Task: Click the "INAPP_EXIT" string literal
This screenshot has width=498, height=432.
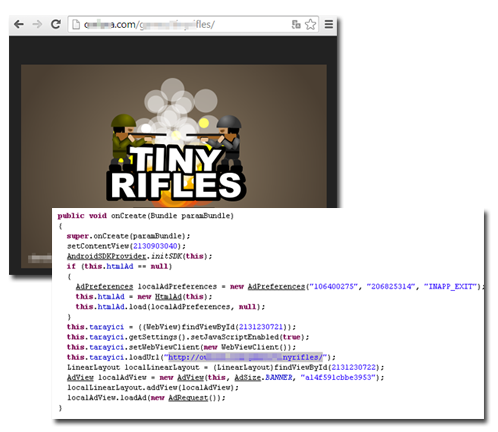Action: click(450, 286)
